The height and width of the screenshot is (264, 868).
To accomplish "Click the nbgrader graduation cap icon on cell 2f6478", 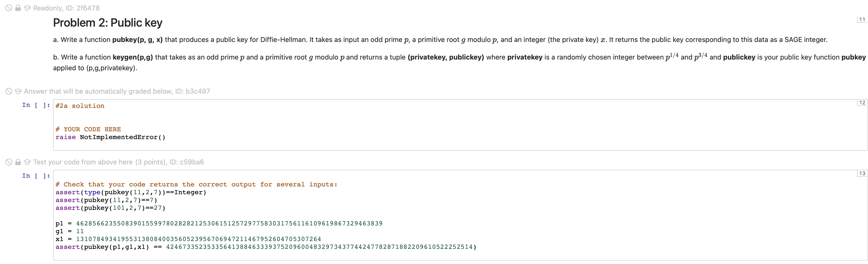I will click(27, 8).
